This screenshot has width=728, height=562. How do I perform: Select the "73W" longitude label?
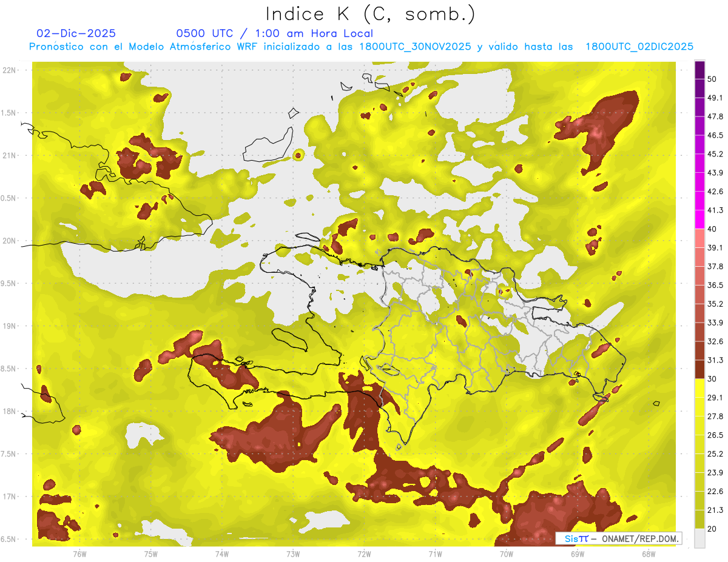(292, 554)
